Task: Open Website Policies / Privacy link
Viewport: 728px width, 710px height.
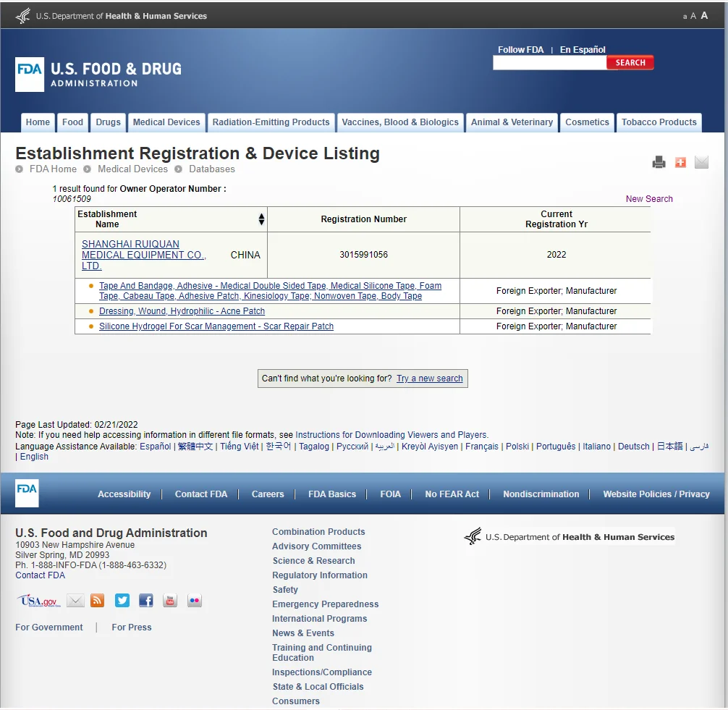Action: 656,494
